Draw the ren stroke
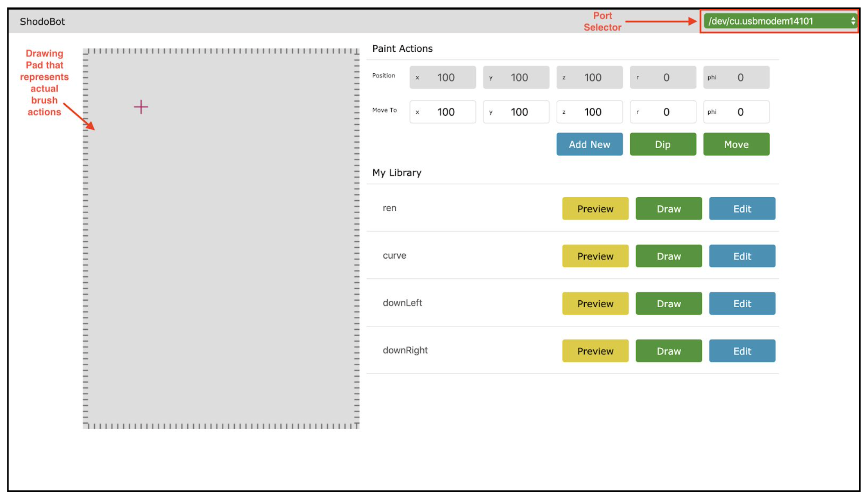 point(668,209)
